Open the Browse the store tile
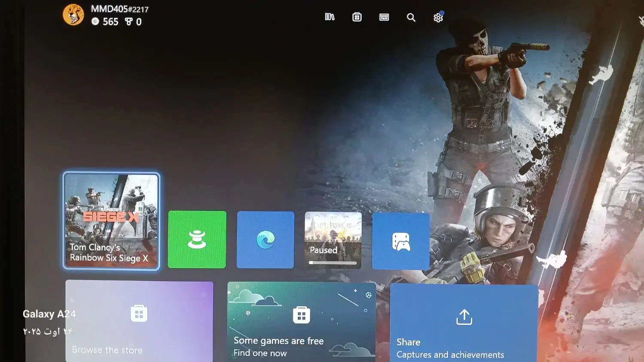This screenshot has height=362, width=644. tap(139, 322)
